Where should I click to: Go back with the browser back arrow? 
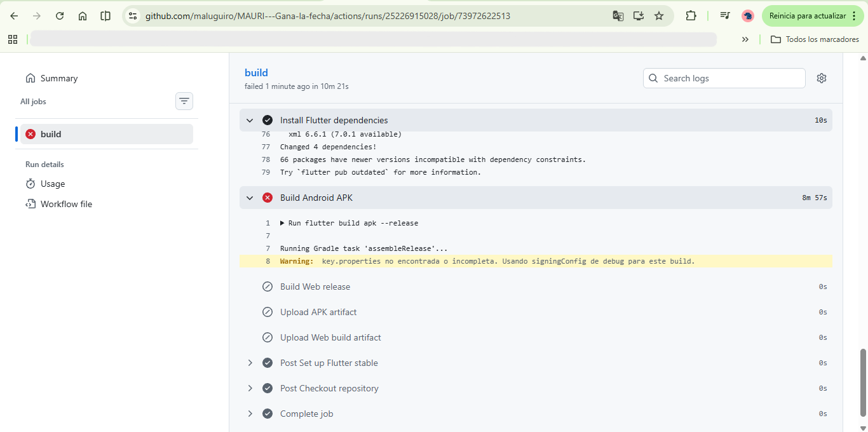(14, 16)
